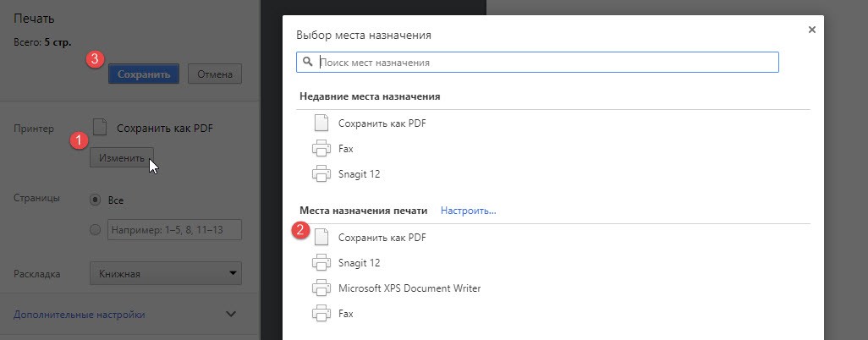Select the custom page range radio button
Viewport: 868px width, 340px height.
coord(96,229)
